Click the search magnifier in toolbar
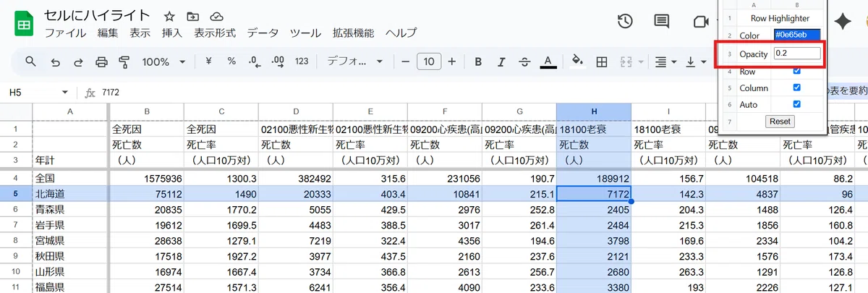 pos(31,61)
